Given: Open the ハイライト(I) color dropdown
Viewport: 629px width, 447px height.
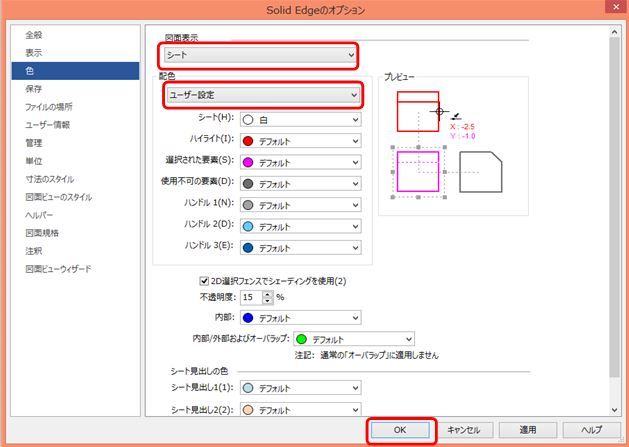Looking at the screenshot, I should [300, 141].
